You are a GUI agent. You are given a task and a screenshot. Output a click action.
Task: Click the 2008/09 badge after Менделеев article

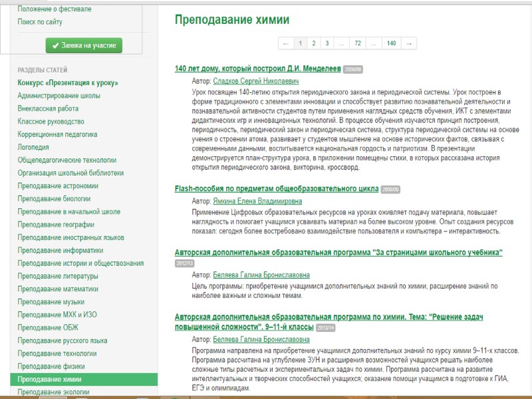(x=353, y=69)
